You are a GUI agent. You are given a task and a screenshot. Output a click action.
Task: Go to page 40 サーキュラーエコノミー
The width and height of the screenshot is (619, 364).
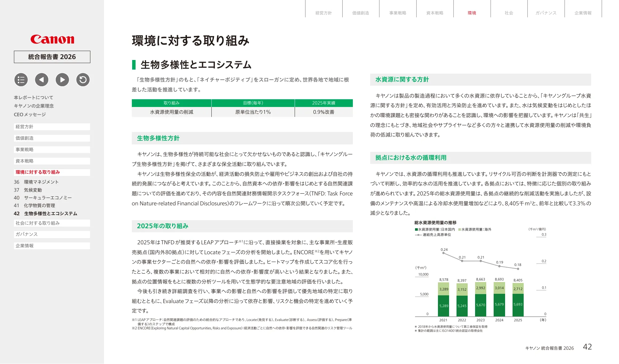click(43, 198)
